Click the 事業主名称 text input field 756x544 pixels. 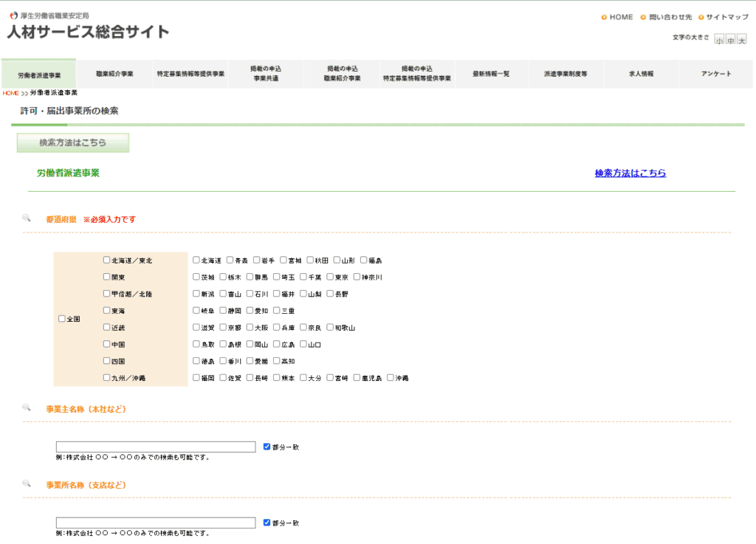[156, 447]
